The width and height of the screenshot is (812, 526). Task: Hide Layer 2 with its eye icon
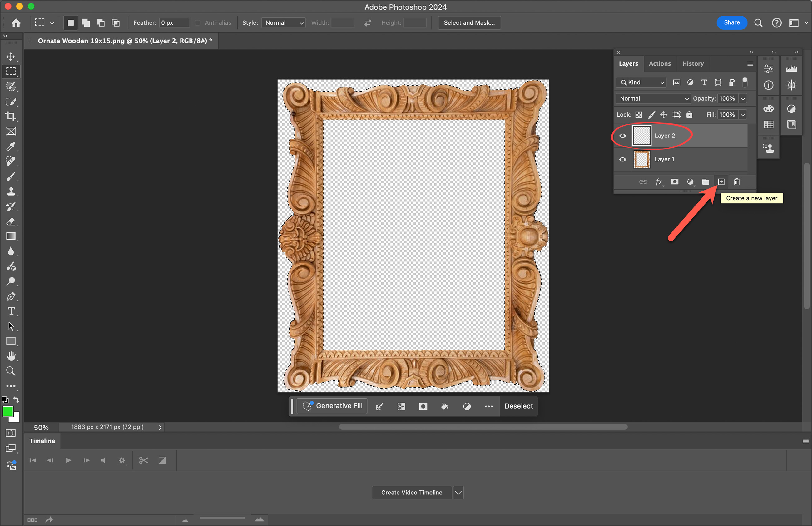[x=623, y=136]
